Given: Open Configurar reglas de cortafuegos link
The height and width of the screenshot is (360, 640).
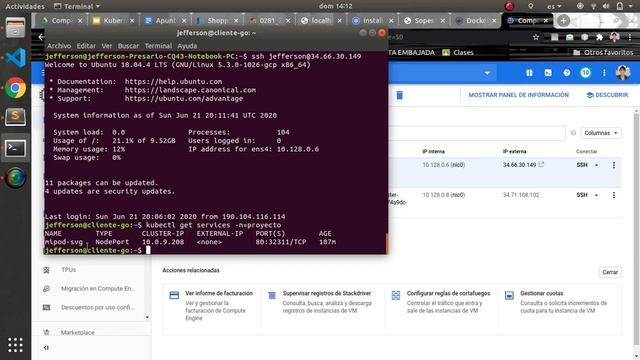Looking at the screenshot, I should (448, 293).
